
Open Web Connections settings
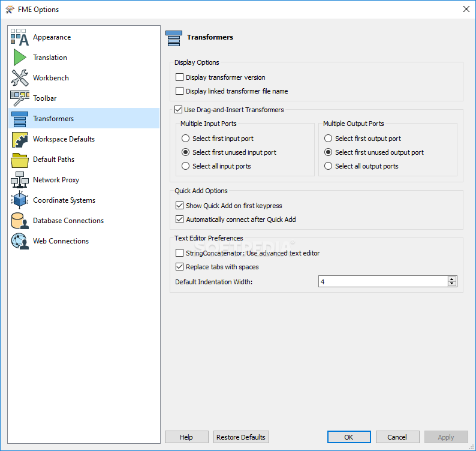pos(84,241)
